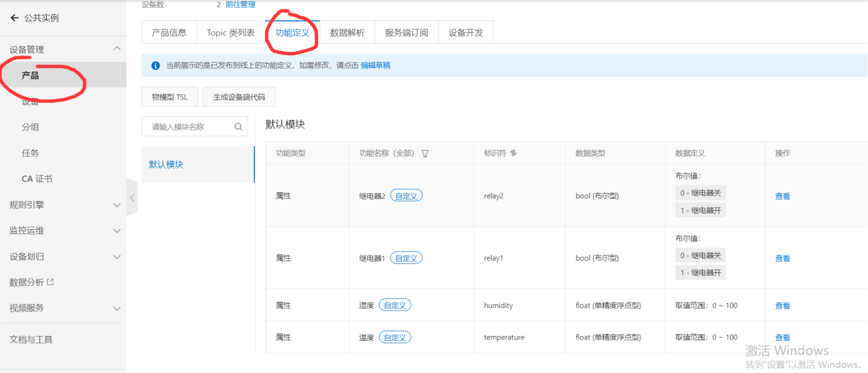The height and width of the screenshot is (373, 868).
Task: Click the 生成设备端代码 button
Action: (x=239, y=97)
